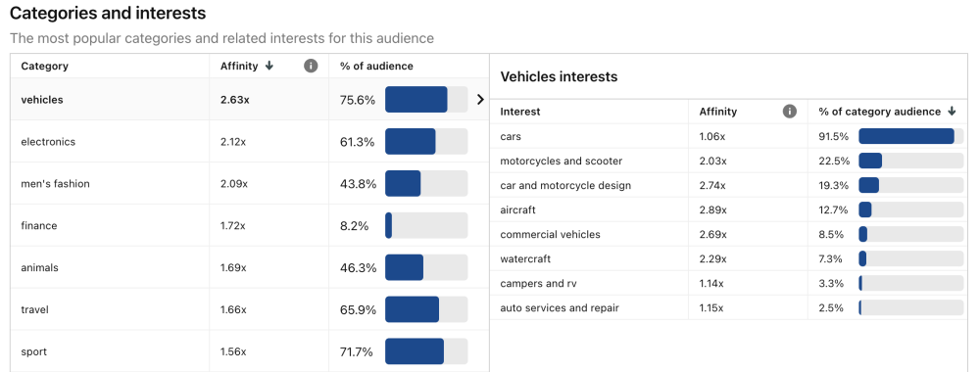980x372 pixels.
Task: Select the travel category row
Action: [x=250, y=309]
